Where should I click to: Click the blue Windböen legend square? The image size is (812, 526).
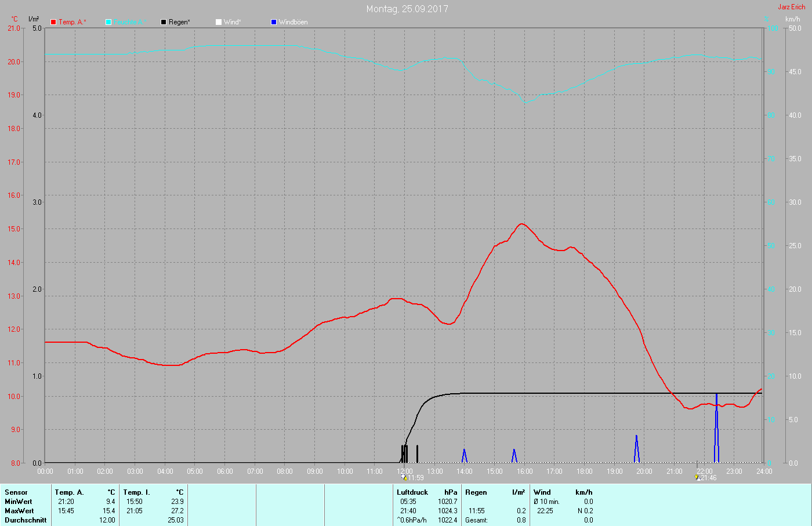[x=274, y=22]
